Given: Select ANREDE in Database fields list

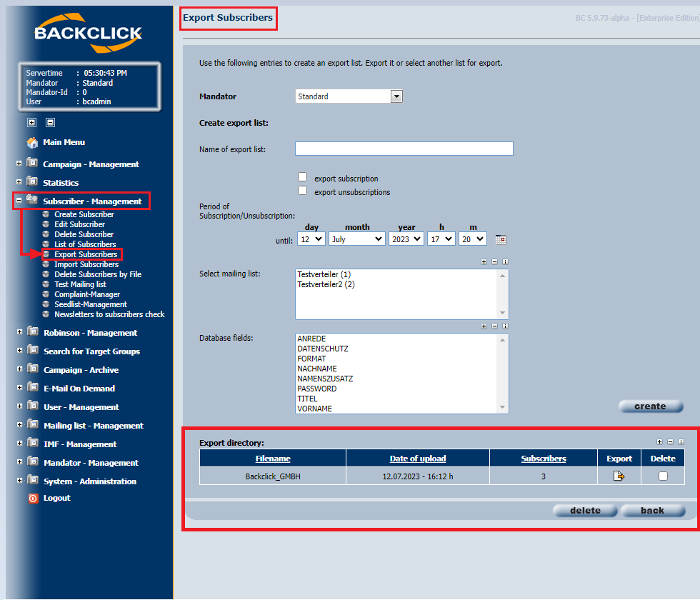Looking at the screenshot, I should 311,339.
